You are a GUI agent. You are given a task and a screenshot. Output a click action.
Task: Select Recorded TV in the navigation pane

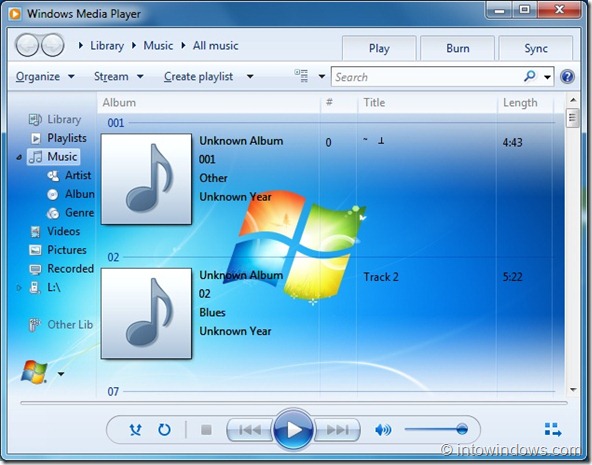pyautogui.click(x=62, y=269)
